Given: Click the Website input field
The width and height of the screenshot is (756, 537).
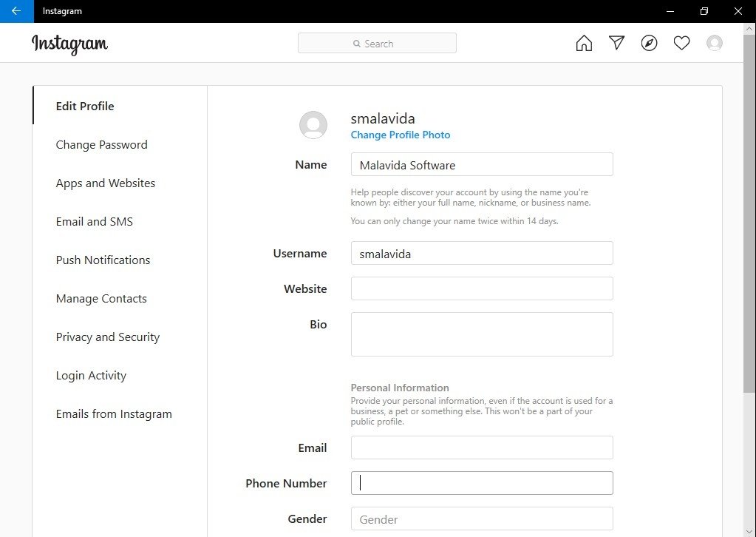Looking at the screenshot, I should [x=482, y=288].
